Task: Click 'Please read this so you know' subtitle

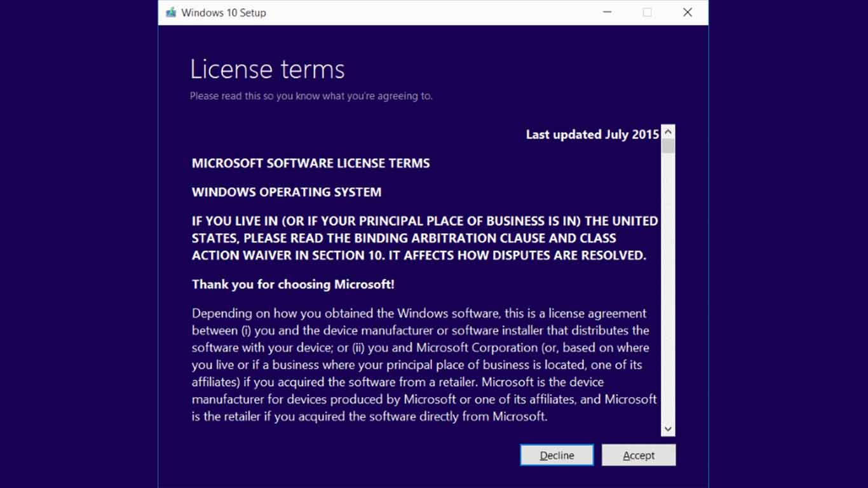Action: coord(311,96)
